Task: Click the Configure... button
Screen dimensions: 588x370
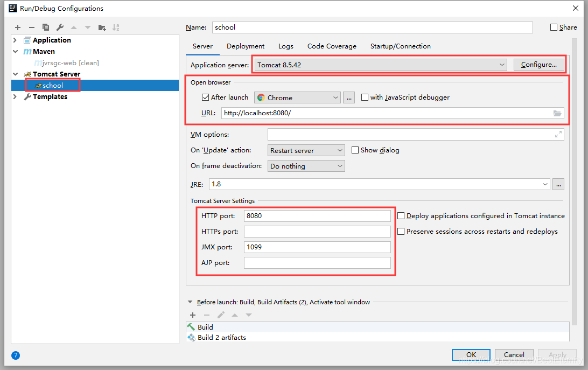Action: coord(539,65)
